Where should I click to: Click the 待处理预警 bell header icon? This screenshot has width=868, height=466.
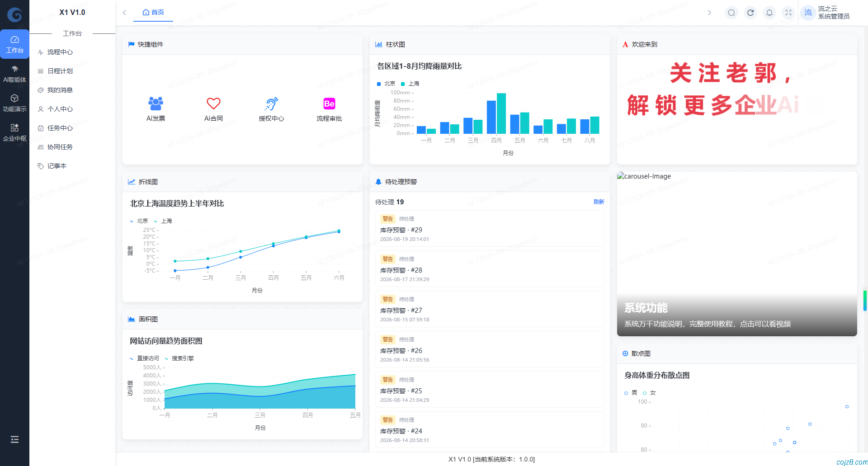(378, 182)
